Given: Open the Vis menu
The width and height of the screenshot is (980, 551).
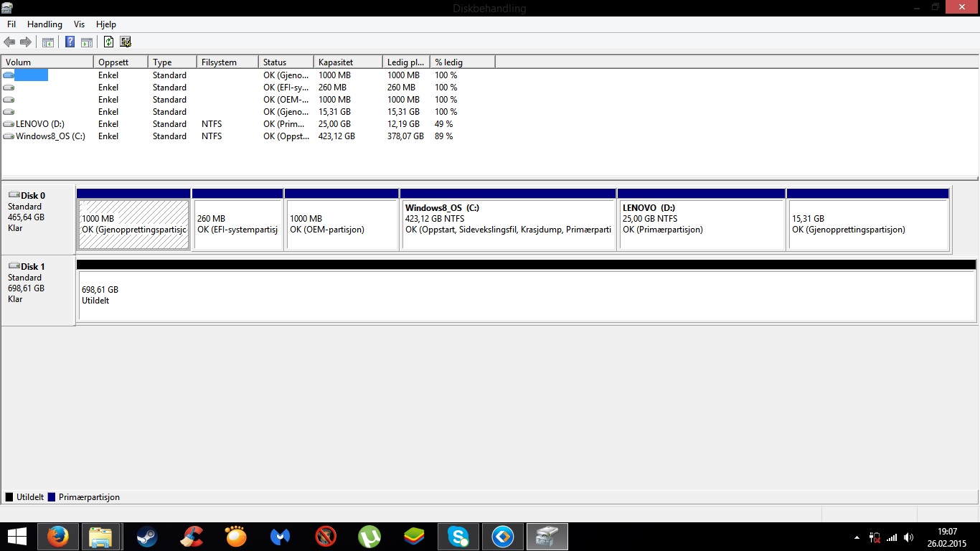Looking at the screenshot, I should [x=79, y=24].
